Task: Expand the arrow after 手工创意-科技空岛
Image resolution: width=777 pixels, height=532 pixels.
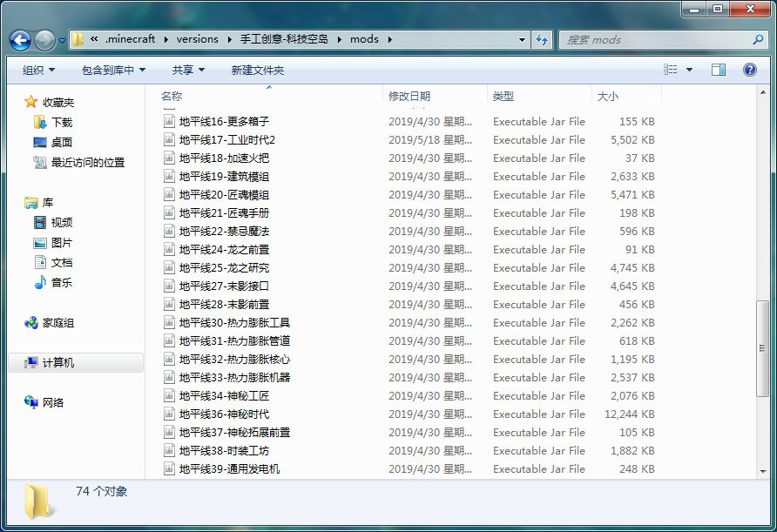Action: tap(340, 39)
